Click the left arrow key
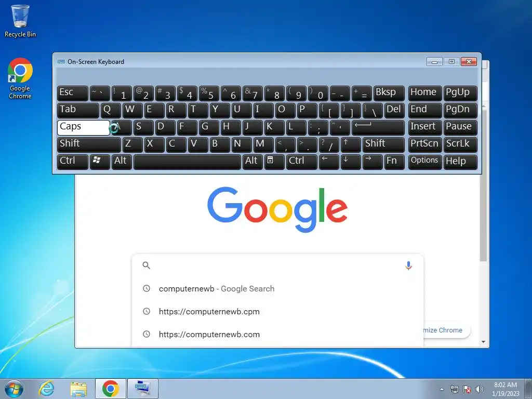 329,162
